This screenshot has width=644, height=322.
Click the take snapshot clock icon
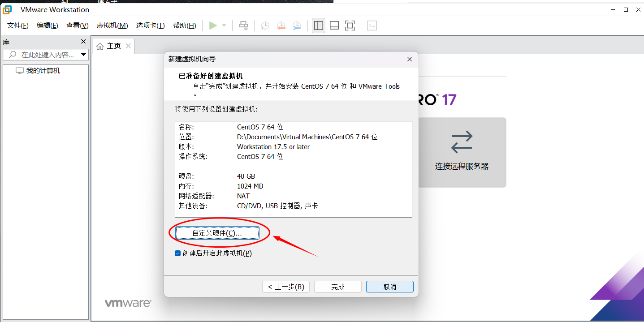click(265, 26)
